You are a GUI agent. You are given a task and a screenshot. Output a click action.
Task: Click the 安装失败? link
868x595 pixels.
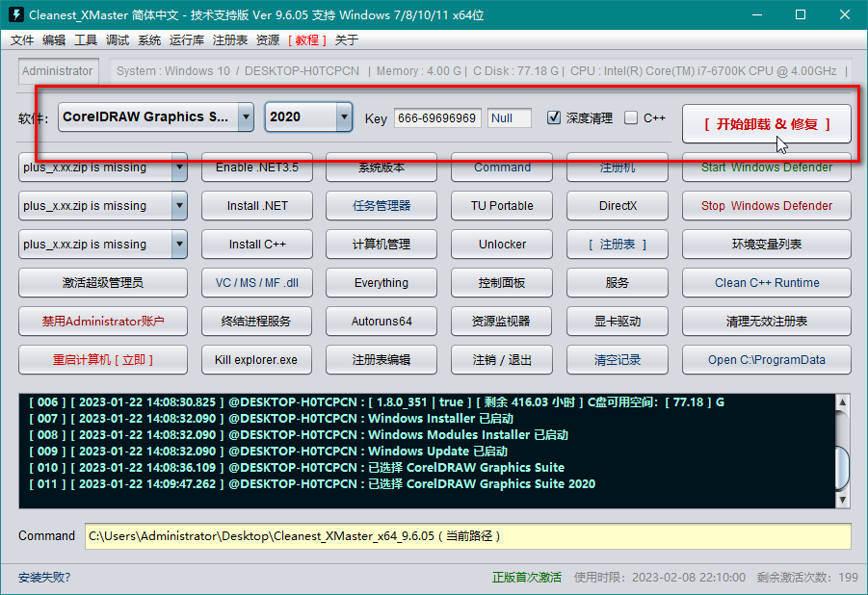pos(44,578)
